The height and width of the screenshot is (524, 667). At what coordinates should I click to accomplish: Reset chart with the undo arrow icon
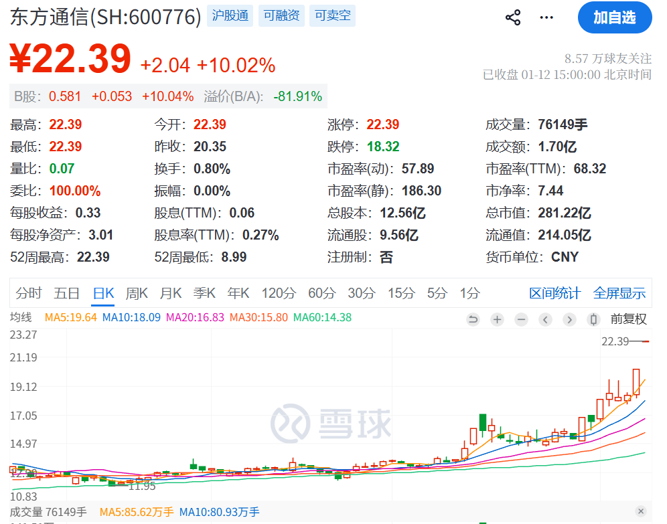click(x=473, y=319)
